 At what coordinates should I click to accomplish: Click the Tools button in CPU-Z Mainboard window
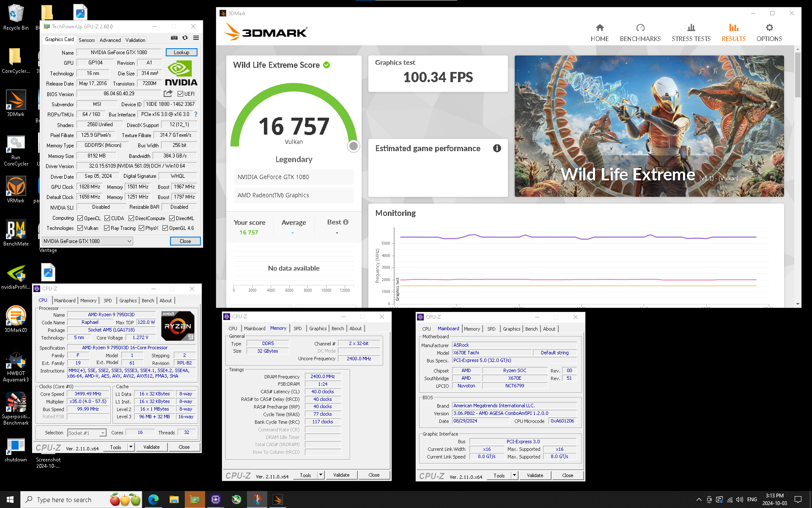point(499,475)
